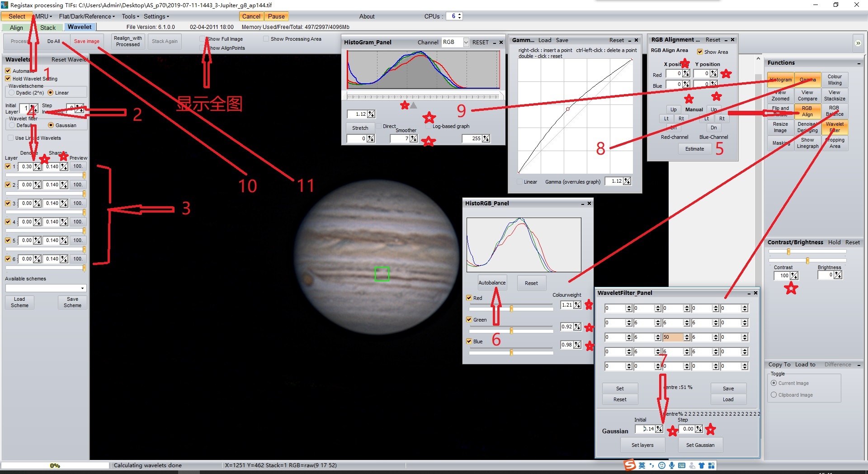Open the About menu item
868x474 pixels.
coord(367,16)
